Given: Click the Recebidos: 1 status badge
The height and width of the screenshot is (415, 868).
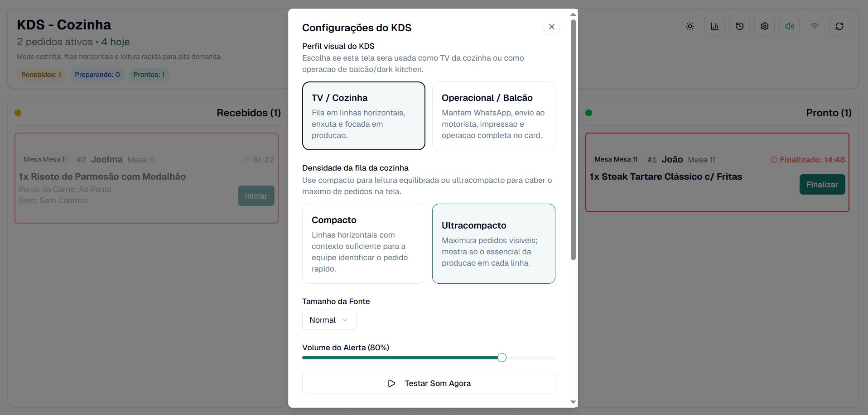Looking at the screenshot, I should click(41, 75).
